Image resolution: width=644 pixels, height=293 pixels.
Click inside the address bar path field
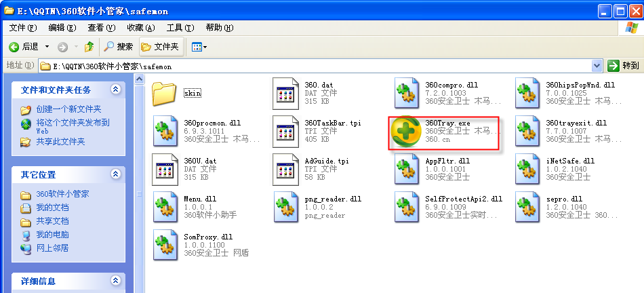315,66
